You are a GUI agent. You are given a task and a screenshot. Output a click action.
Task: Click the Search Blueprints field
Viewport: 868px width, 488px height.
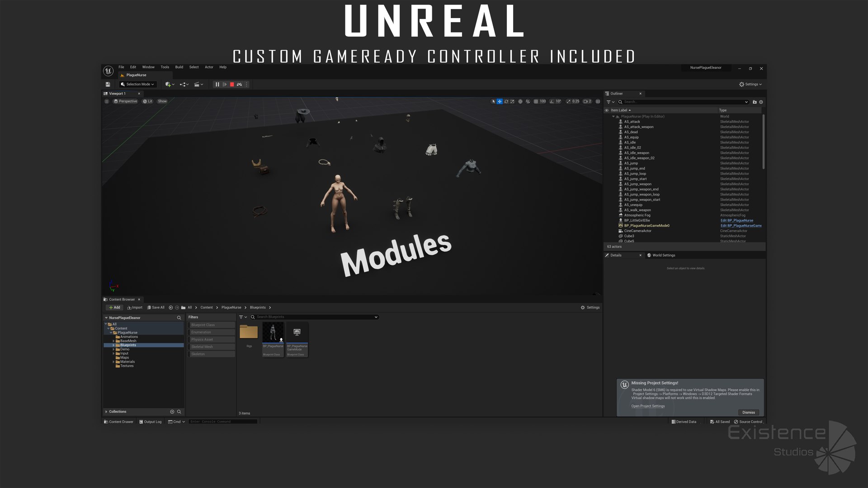pyautogui.click(x=315, y=317)
